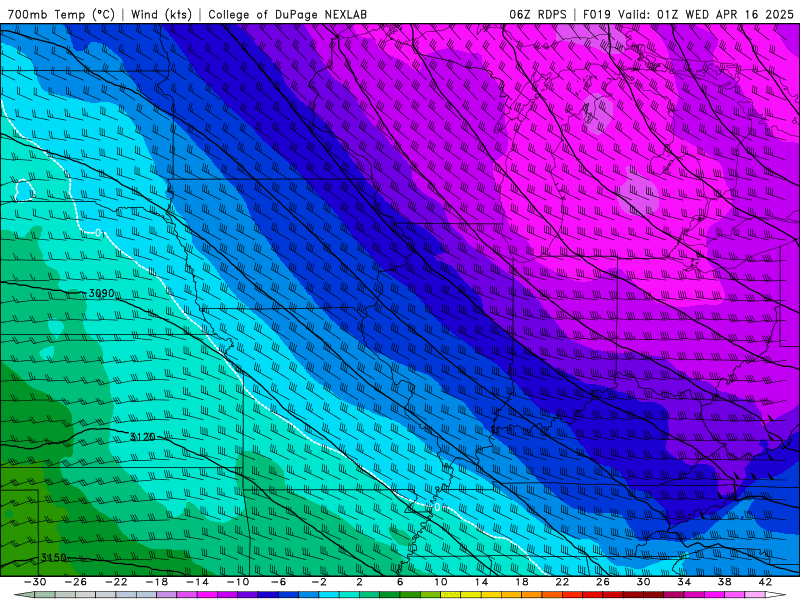Click the −22 color scale label

coord(116,582)
